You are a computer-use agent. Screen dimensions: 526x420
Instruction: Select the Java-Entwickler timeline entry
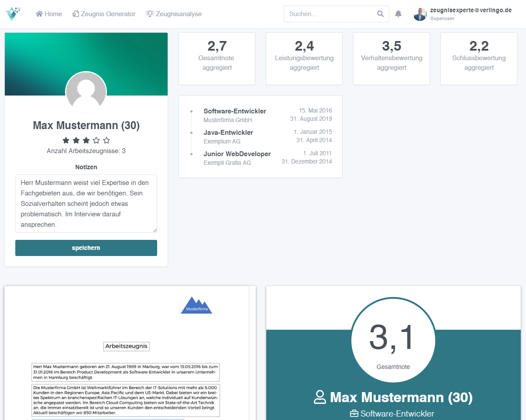[x=228, y=133]
